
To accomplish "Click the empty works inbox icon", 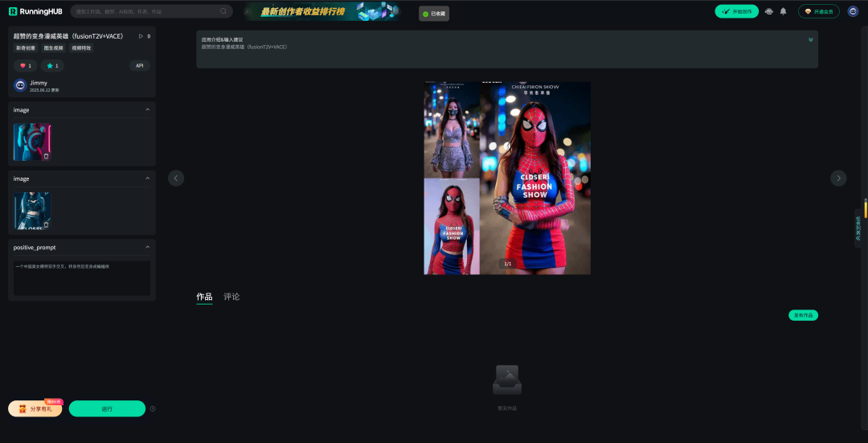I will coord(507,379).
